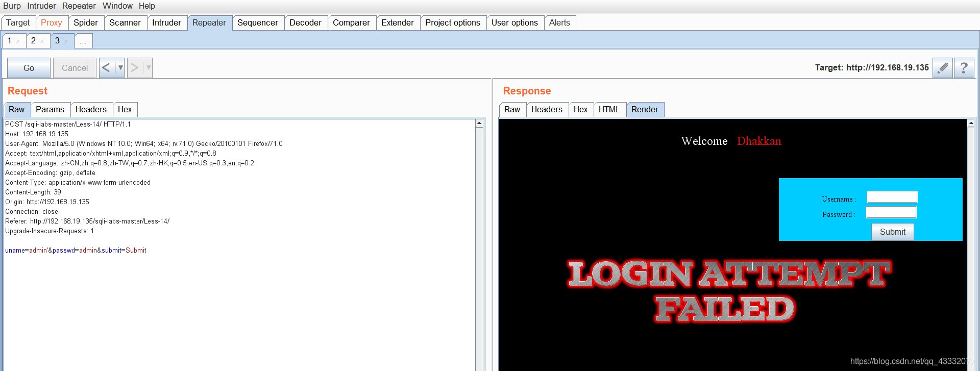This screenshot has width=980, height=371.
Task: Click the request scrollbar up arrow
Action: click(x=479, y=123)
